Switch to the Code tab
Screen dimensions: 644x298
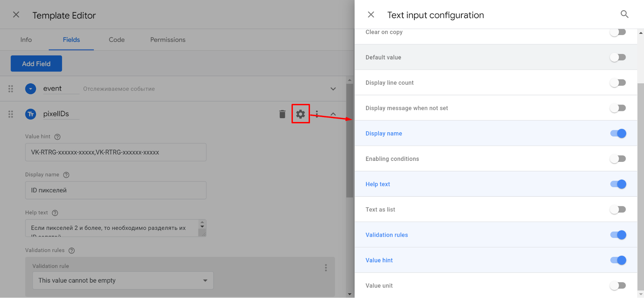[117, 40]
